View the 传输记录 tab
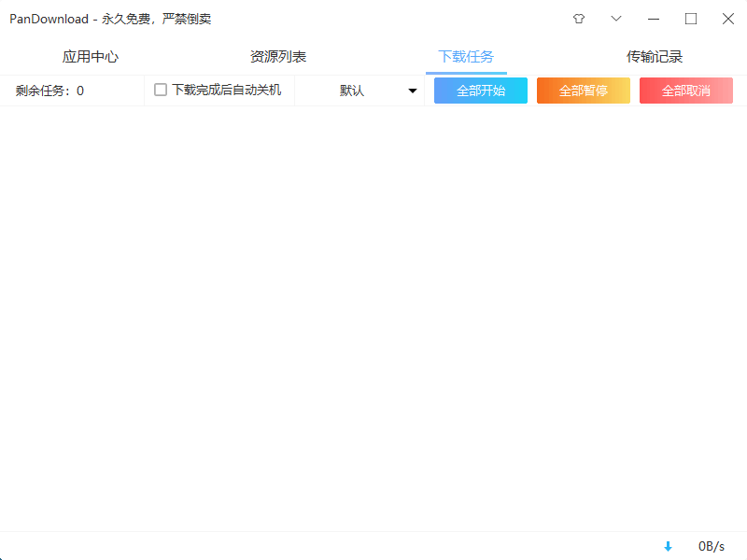This screenshot has width=747, height=560. click(x=655, y=56)
